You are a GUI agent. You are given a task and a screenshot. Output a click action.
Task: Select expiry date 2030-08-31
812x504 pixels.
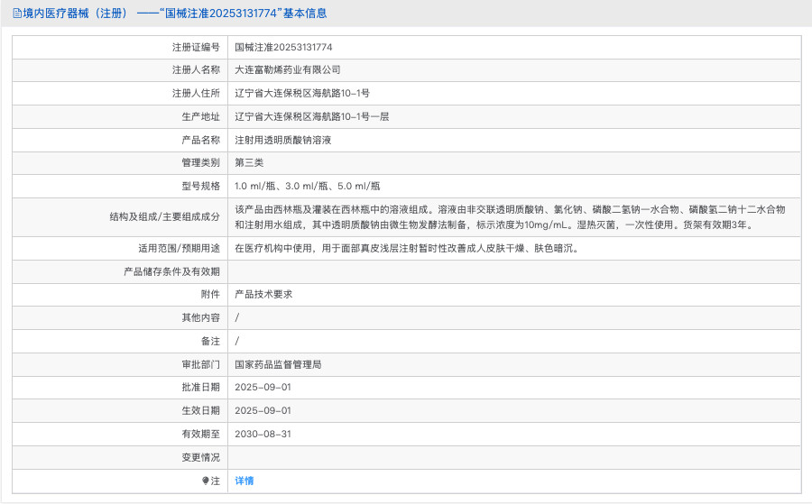coord(263,434)
